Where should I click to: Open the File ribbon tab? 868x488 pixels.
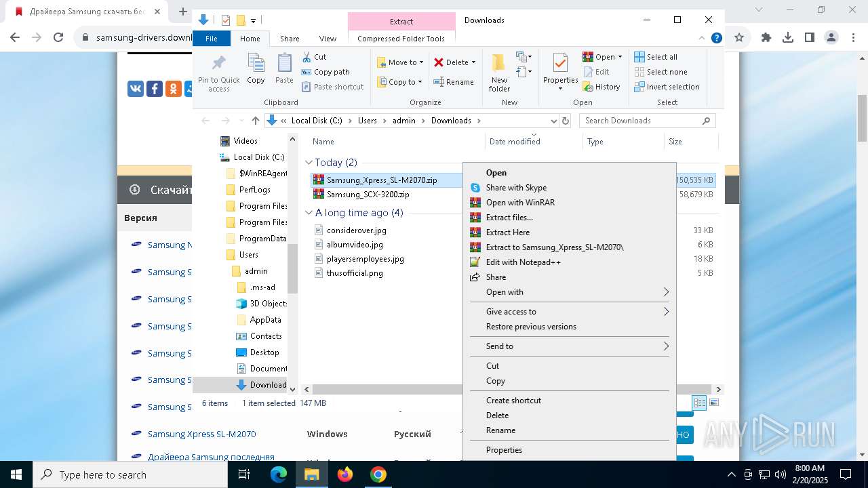[x=212, y=39]
